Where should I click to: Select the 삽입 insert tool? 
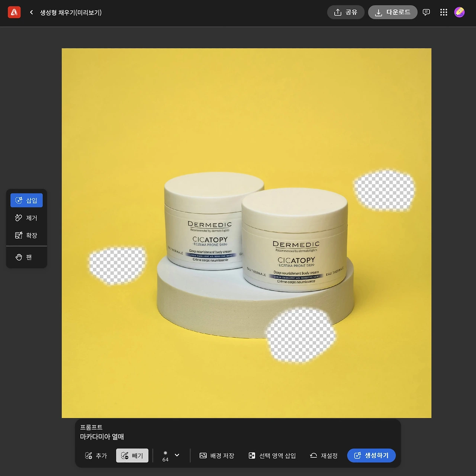(x=26, y=200)
